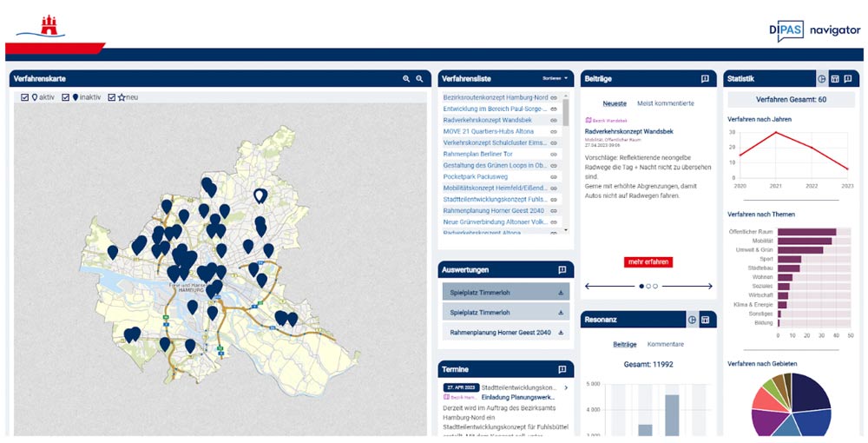Zoom out on the Verfahrenskarte map
868x443 pixels.
[x=419, y=79]
